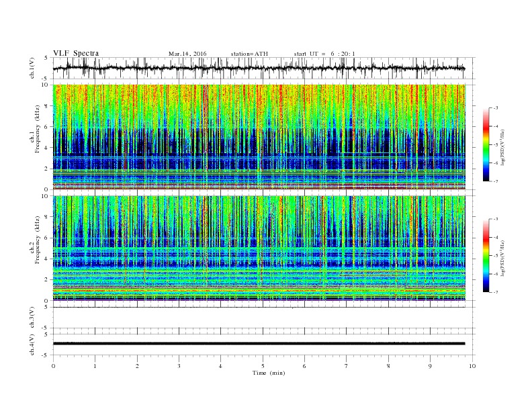
Task: Click the "ch.3(V)" axis label
Action: pos(32,318)
